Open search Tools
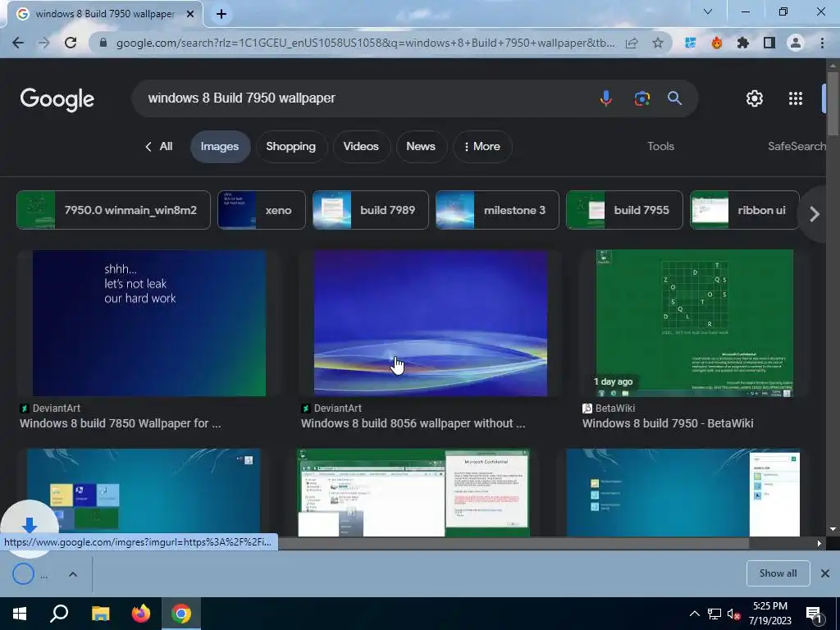 pyautogui.click(x=660, y=146)
